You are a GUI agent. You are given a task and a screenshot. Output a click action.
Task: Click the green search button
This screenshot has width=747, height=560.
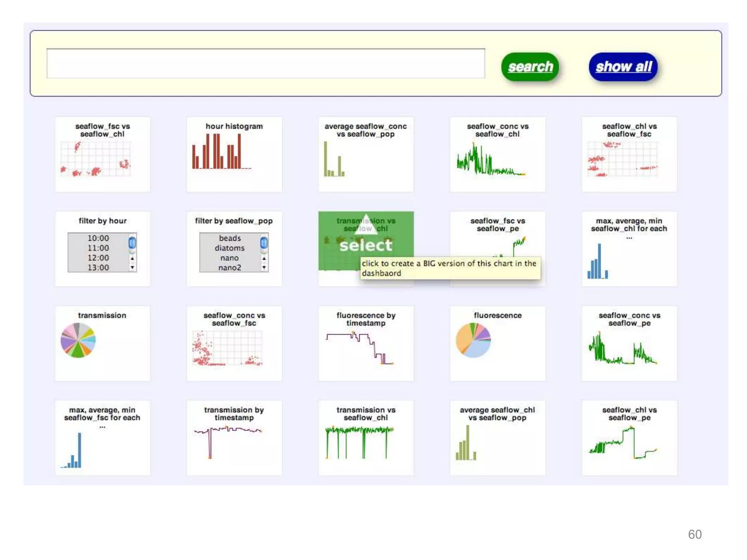click(530, 67)
